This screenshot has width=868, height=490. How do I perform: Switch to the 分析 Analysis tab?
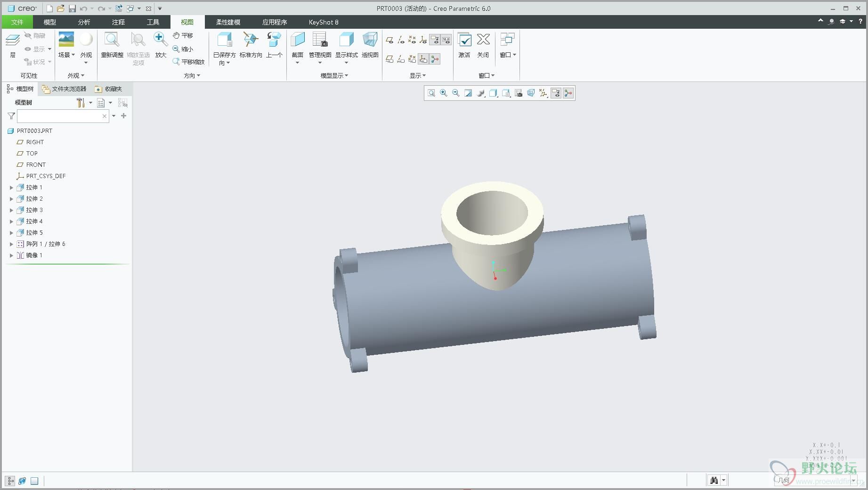click(x=84, y=22)
